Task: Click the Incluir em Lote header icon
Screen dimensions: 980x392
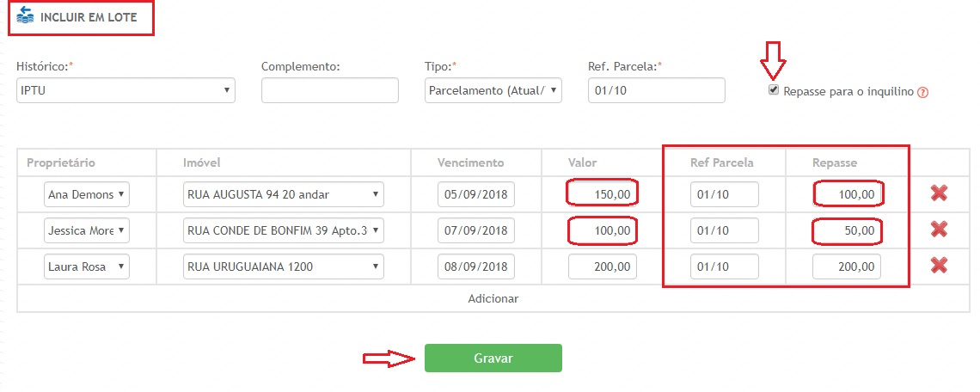Action: pos(26,15)
